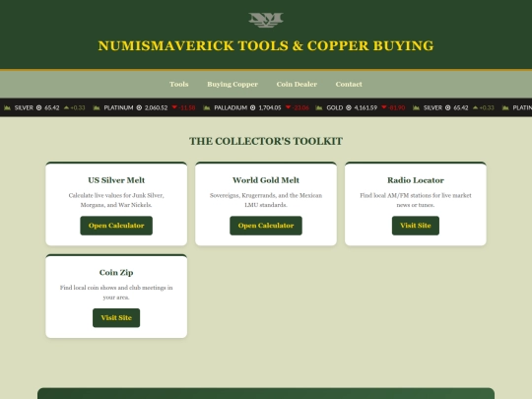This screenshot has height=399, width=532.
Task: Click platinum price 2,060.52
Action: tap(156, 107)
